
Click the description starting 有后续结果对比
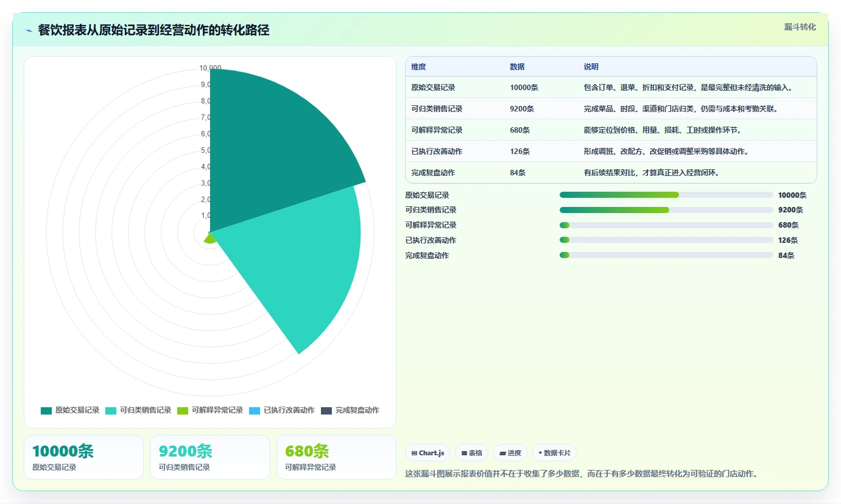click(652, 173)
